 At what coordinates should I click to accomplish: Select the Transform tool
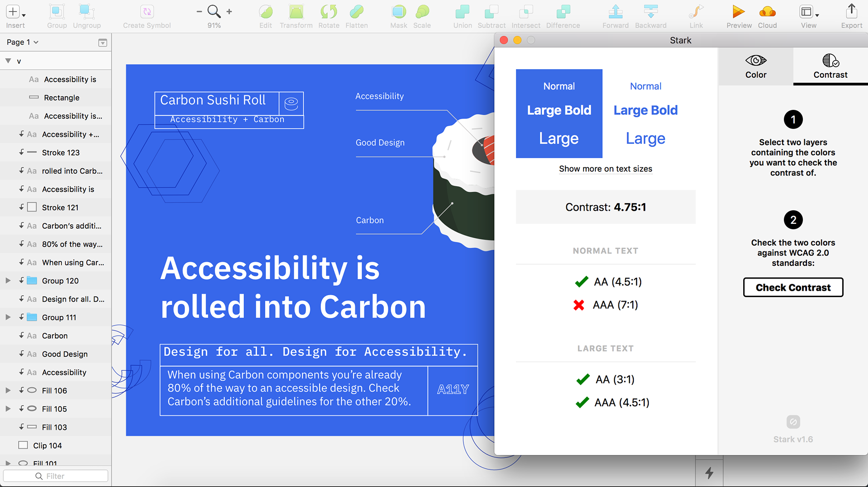(x=296, y=12)
